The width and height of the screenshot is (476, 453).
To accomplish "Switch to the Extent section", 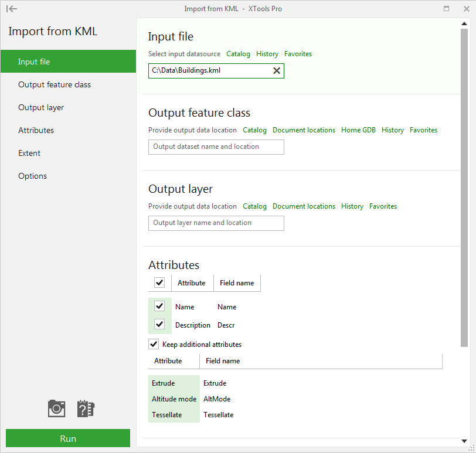I will pyautogui.click(x=29, y=153).
